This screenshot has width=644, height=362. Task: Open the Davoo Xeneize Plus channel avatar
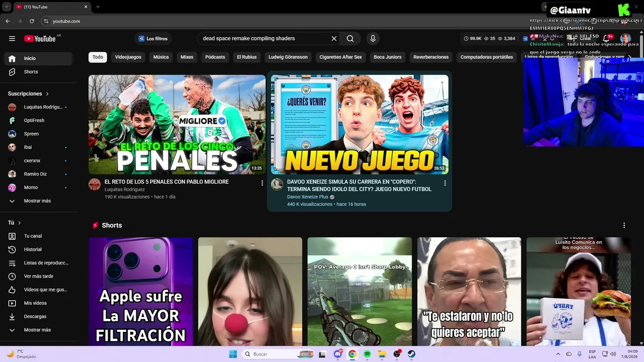[277, 184]
